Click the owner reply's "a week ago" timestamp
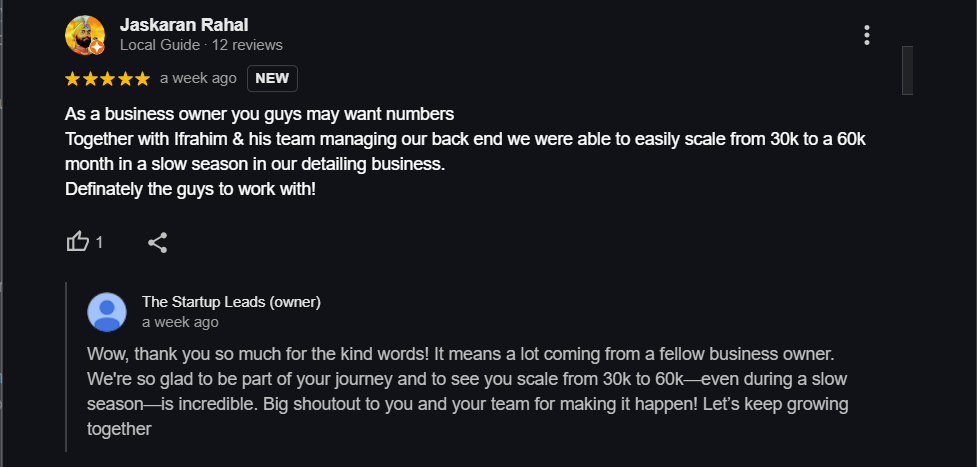 (x=180, y=322)
